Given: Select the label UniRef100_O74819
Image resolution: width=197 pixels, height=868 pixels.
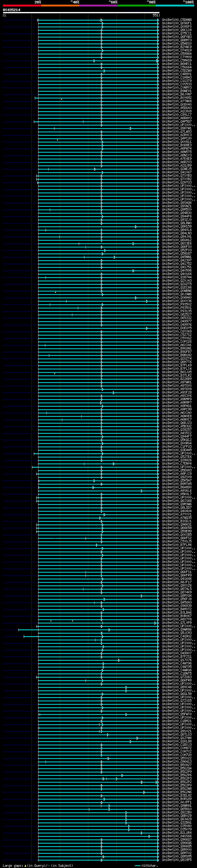Looking at the screenshot, I should click(176, 50).
